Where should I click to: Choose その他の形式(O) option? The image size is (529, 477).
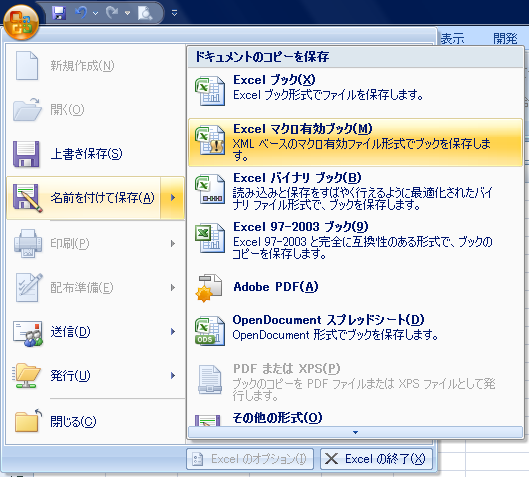coord(355,418)
